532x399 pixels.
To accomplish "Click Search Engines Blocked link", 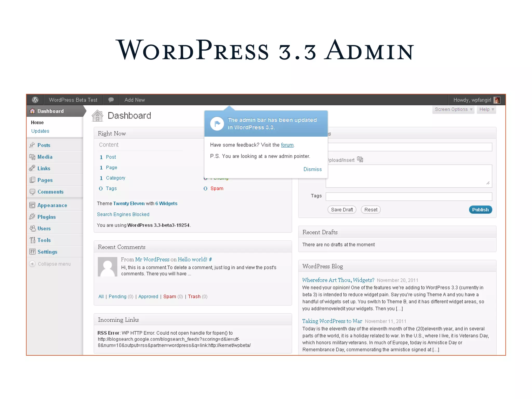I will point(123,214).
